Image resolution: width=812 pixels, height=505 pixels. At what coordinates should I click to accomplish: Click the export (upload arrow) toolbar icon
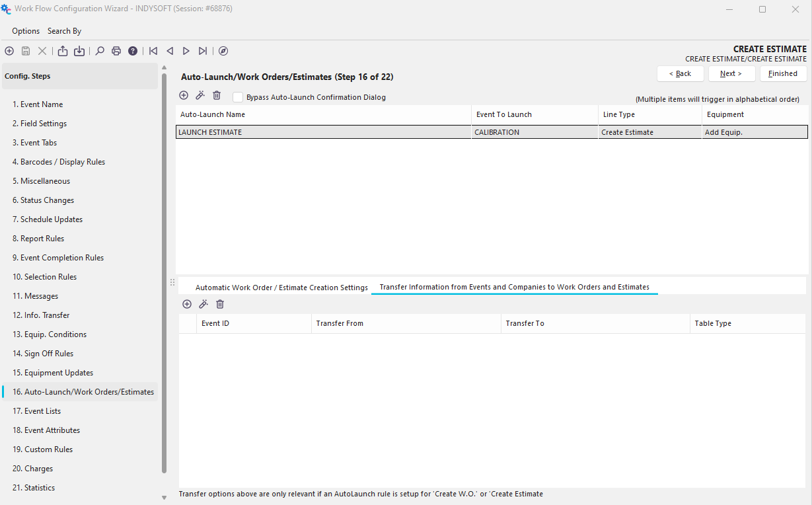[63, 51]
